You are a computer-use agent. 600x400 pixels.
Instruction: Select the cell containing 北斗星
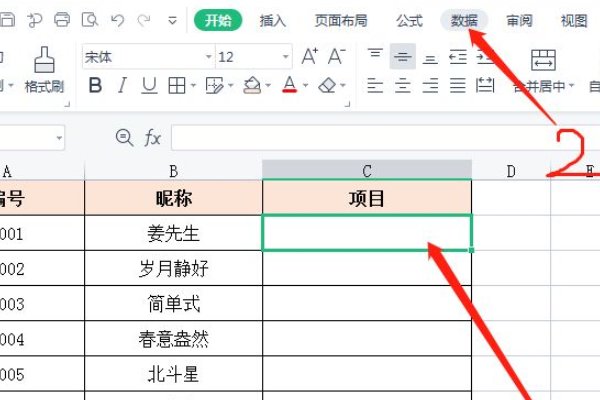[x=173, y=374]
